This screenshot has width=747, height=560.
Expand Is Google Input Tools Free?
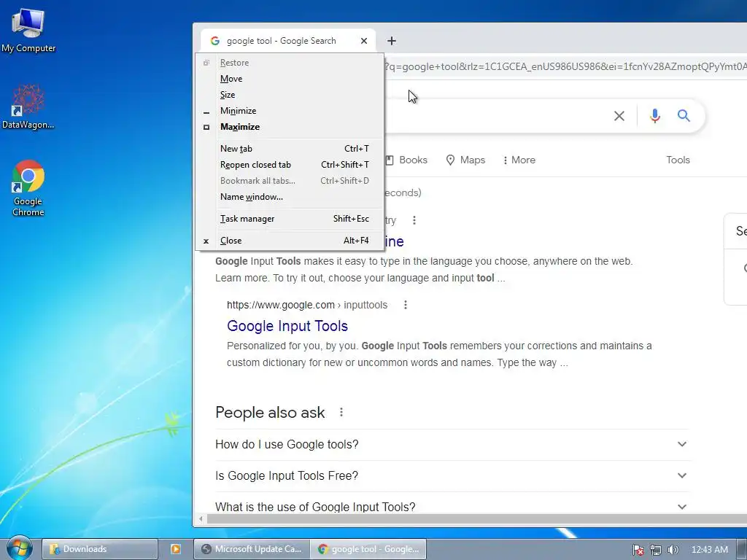452,475
